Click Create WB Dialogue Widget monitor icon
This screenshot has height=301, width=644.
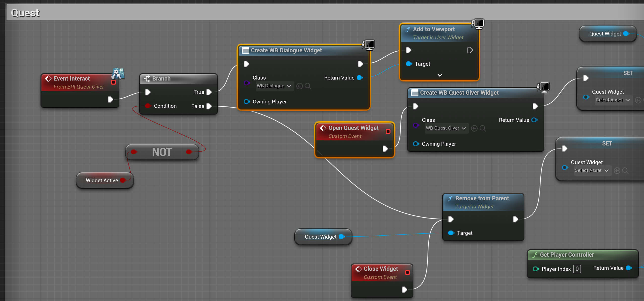point(369,45)
